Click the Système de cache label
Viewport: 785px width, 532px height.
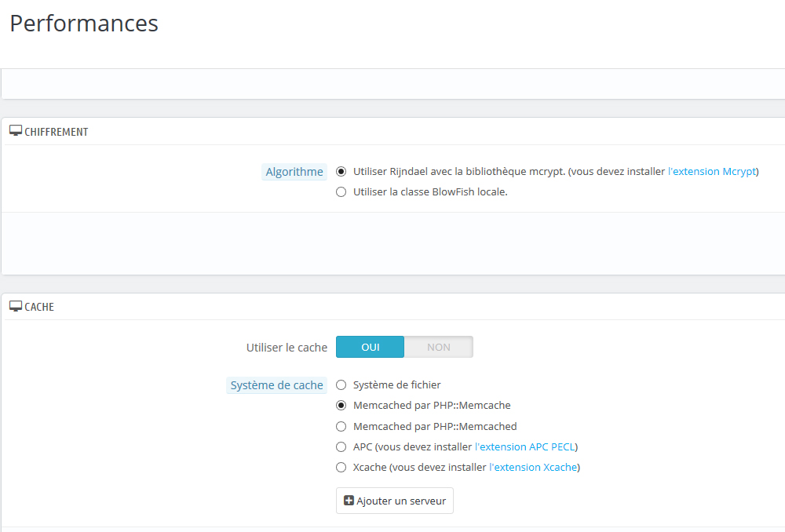coord(276,385)
